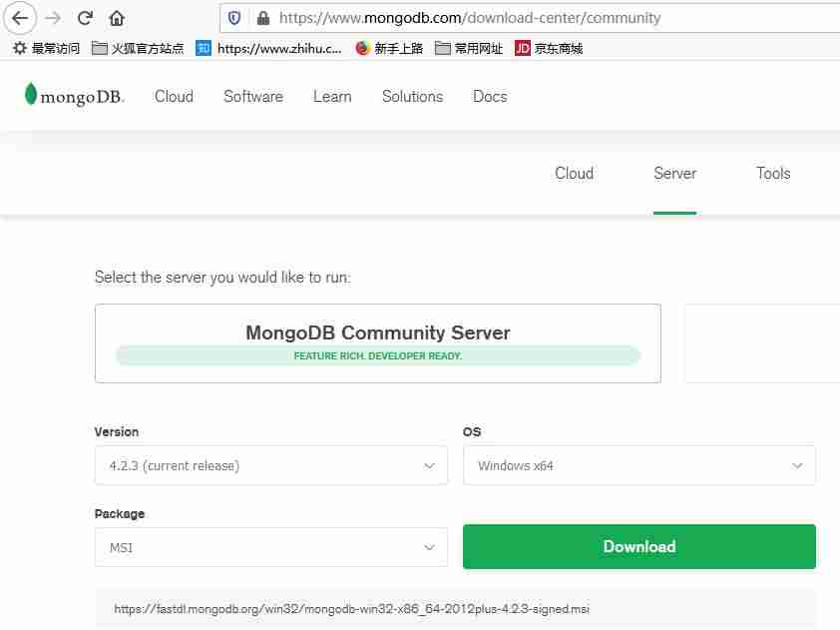Viewport: 840px width, 630px height.
Task: Open the Docs navigation link
Action: 490,97
